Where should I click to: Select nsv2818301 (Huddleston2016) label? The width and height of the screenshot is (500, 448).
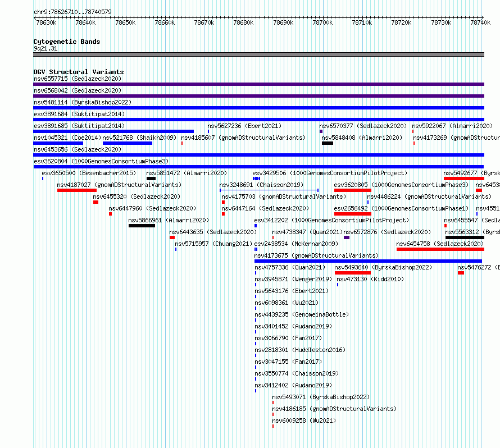300,350
